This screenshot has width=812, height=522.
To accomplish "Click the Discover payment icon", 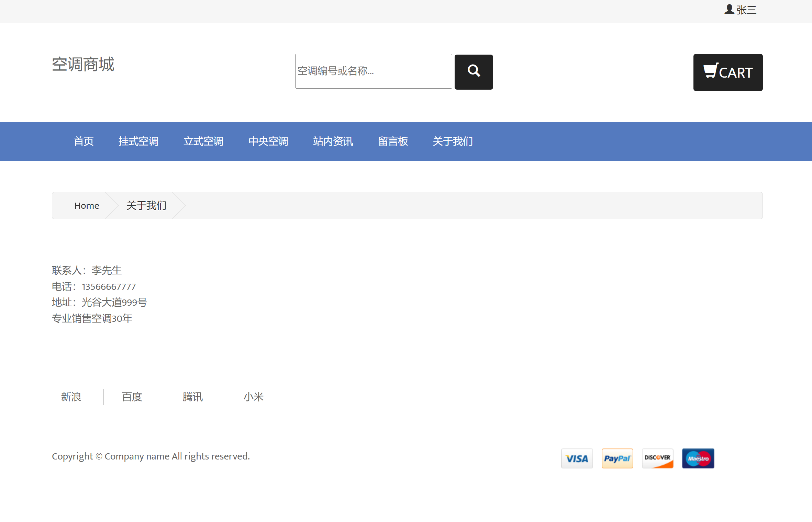I will tap(657, 458).
